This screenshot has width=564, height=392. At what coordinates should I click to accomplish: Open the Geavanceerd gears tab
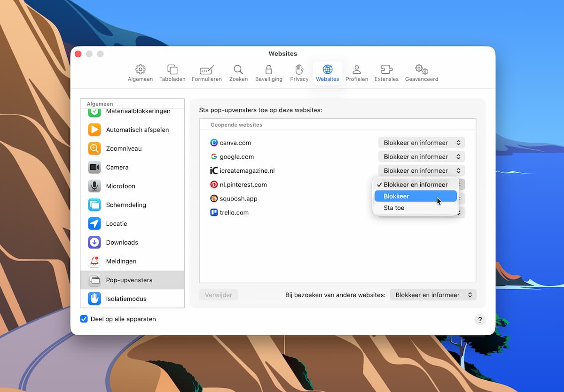[422, 73]
